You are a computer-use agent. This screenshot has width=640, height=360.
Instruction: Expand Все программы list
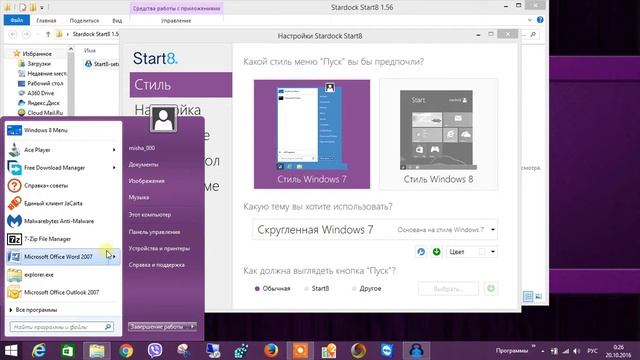click(33, 310)
